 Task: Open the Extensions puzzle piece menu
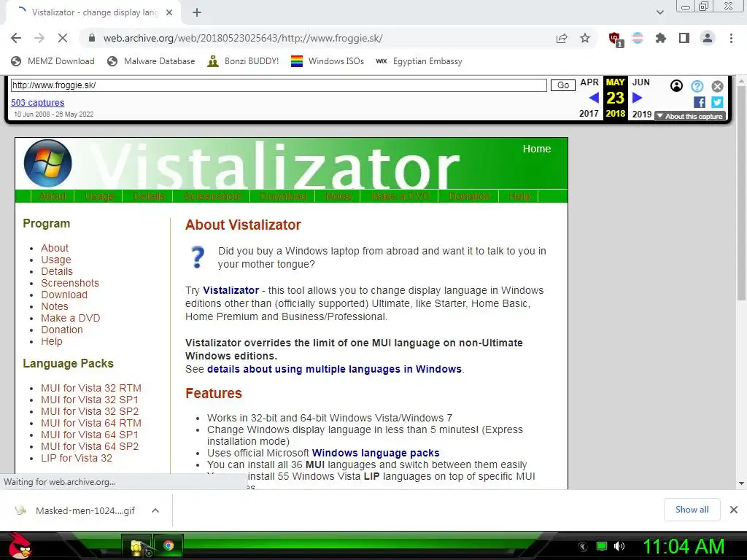point(661,38)
